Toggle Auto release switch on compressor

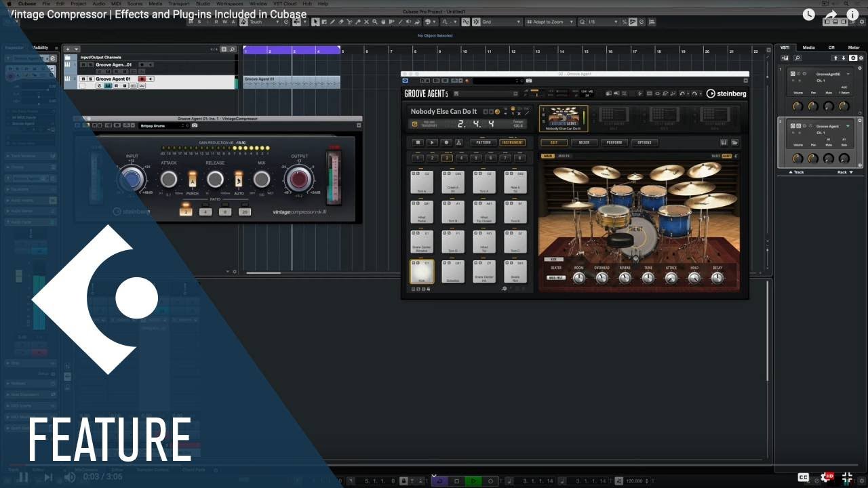pyautogui.click(x=239, y=180)
